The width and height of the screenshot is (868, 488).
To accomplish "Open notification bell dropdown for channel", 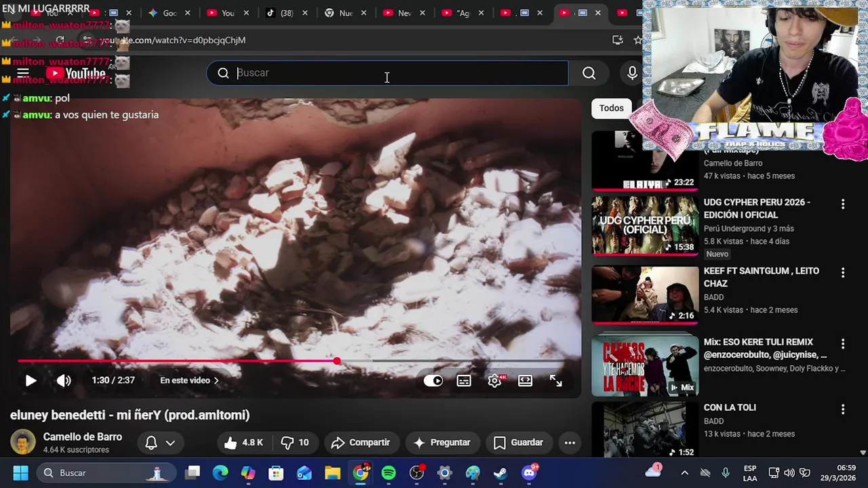I will click(x=160, y=443).
